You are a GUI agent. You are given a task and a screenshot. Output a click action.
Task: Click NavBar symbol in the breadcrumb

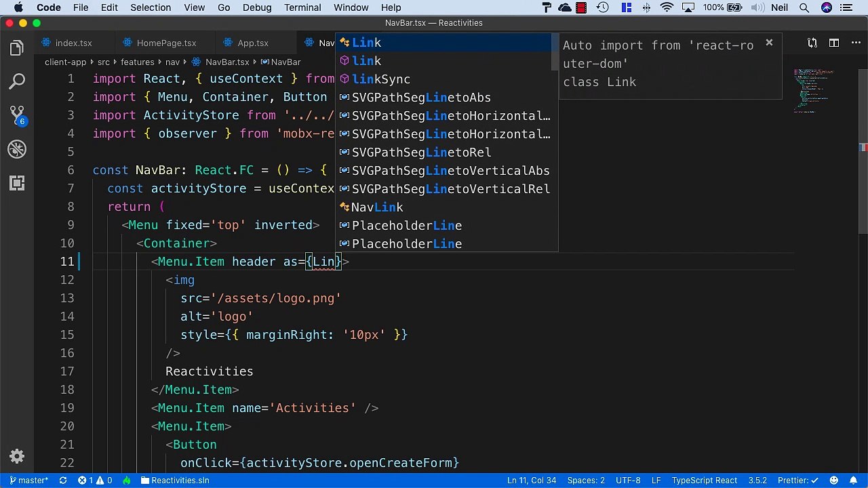281,62
